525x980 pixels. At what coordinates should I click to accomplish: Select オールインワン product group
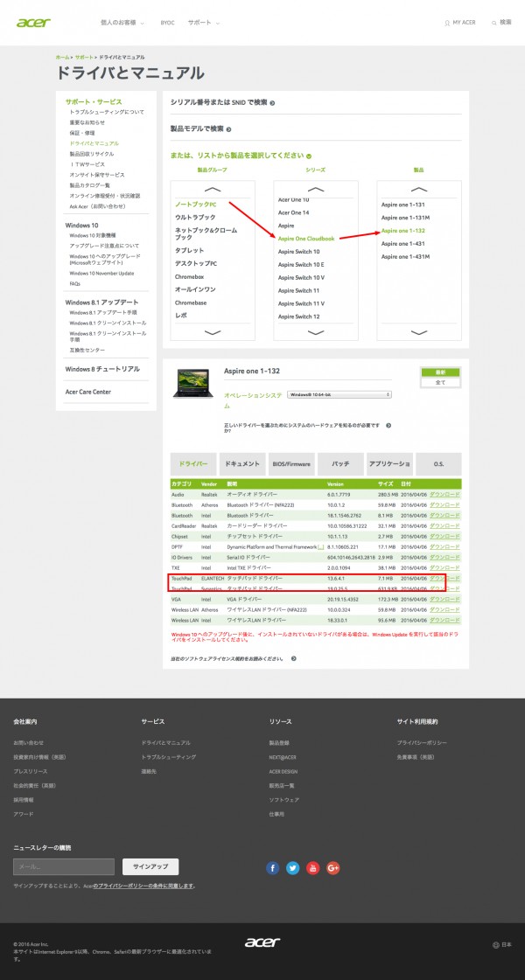point(194,289)
